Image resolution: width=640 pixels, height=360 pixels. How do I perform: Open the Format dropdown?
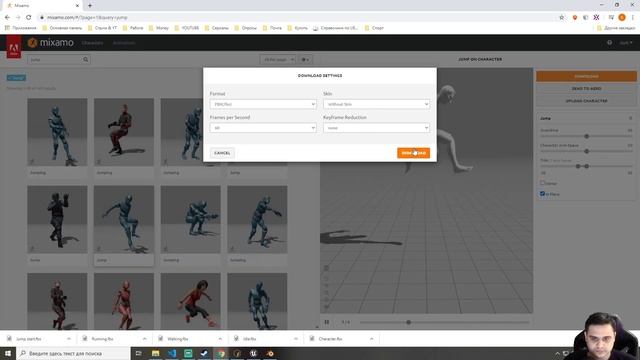point(263,104)
